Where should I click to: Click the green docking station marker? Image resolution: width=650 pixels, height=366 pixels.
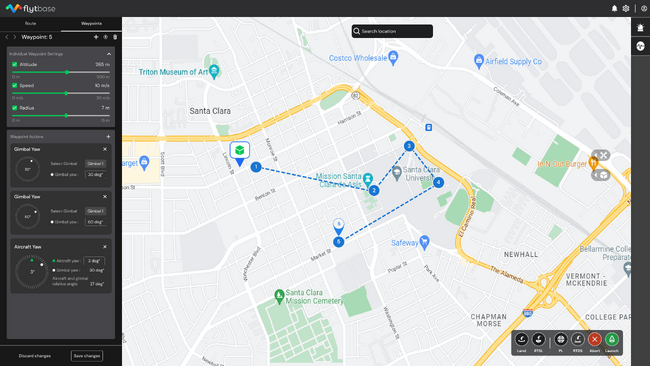pyautogui.click(x=240, y=153)
